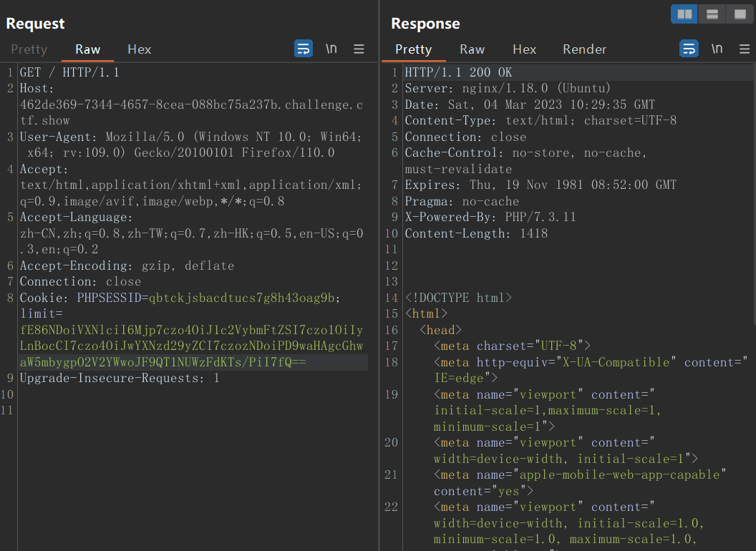
Task: Switch Request view to Pretty tab
Action: tap(29, 49)
